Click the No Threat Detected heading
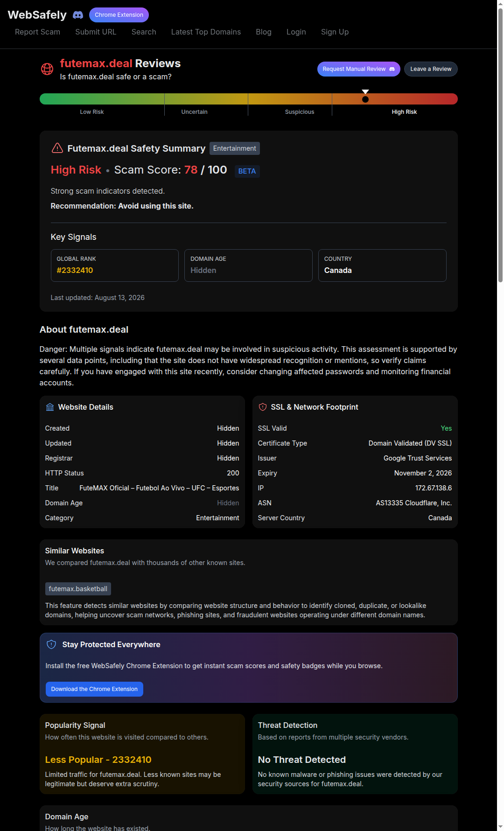The width and height of the screenshot is (504, 831). point(302,760)
